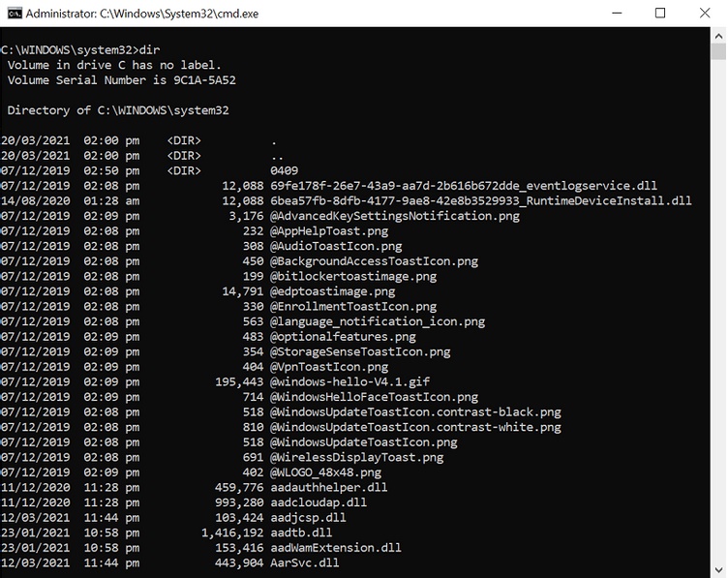Click @BackgroundAccessToastIcon.png file name
Image resolution: width=728 pixels, height=578 pixels.
375,260
